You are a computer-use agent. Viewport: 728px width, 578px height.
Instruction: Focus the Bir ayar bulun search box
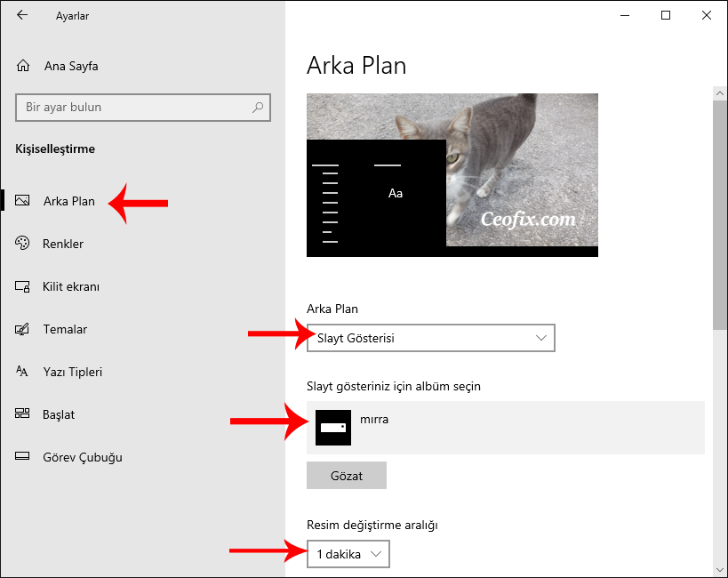[x=143, y=108]
